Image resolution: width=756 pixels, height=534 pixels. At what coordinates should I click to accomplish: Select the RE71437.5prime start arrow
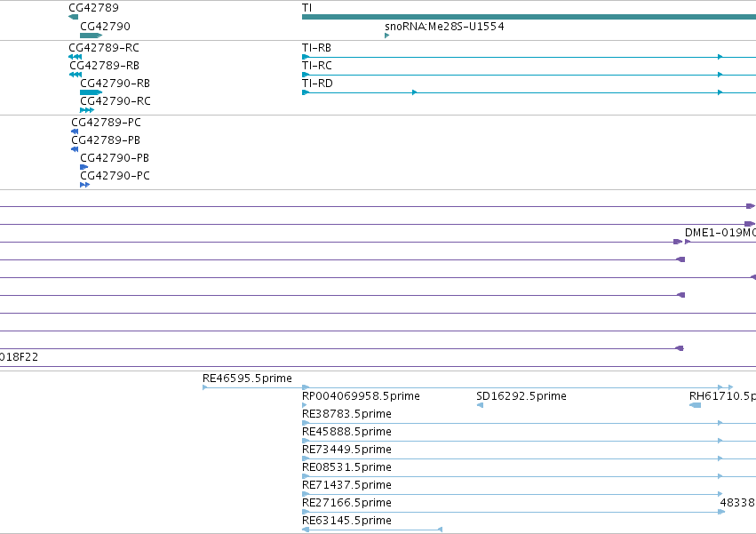[306, 495]
